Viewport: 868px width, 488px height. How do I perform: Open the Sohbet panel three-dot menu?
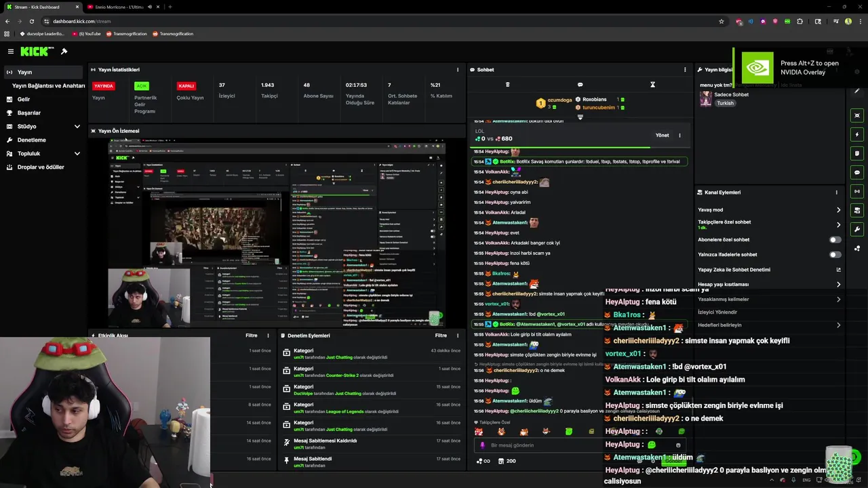pos(685,70)
